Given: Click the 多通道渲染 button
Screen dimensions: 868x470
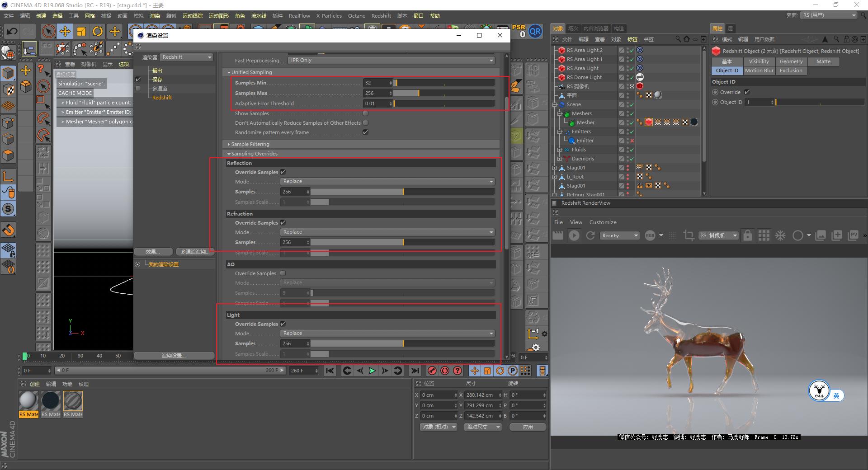Looking at the screenshot, I should 194,252.
